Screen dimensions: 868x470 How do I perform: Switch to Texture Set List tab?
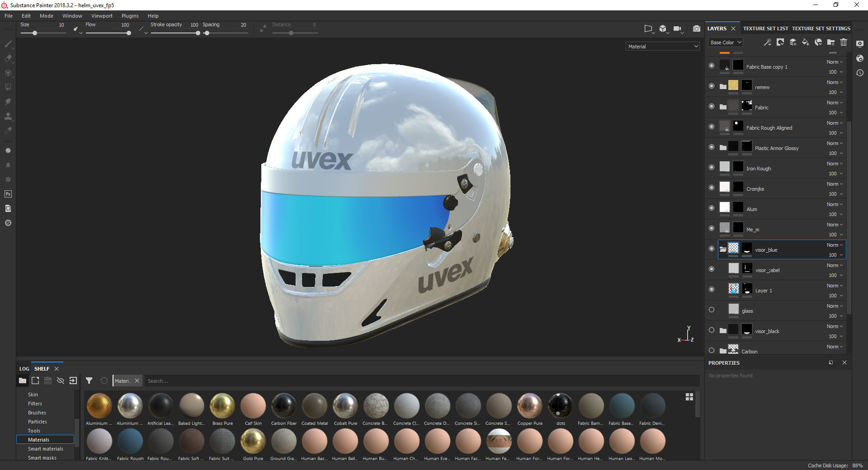pyautogui.click(x=765, y=28)
